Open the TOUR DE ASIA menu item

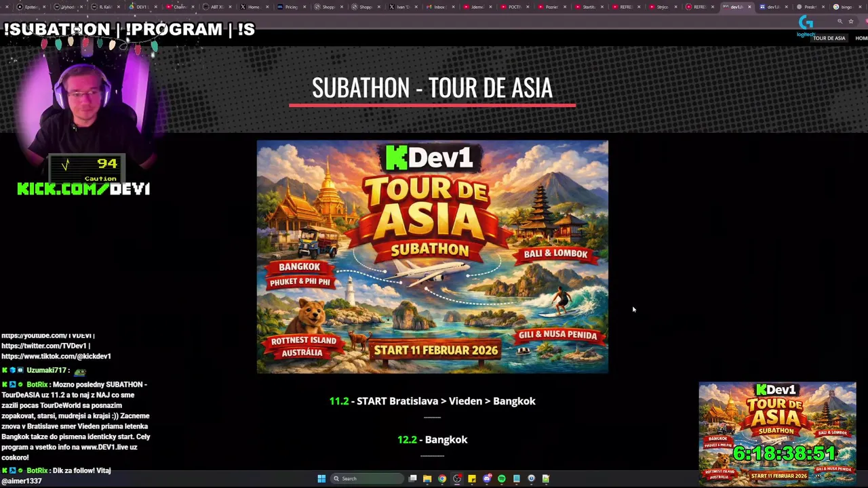(829, 38)
